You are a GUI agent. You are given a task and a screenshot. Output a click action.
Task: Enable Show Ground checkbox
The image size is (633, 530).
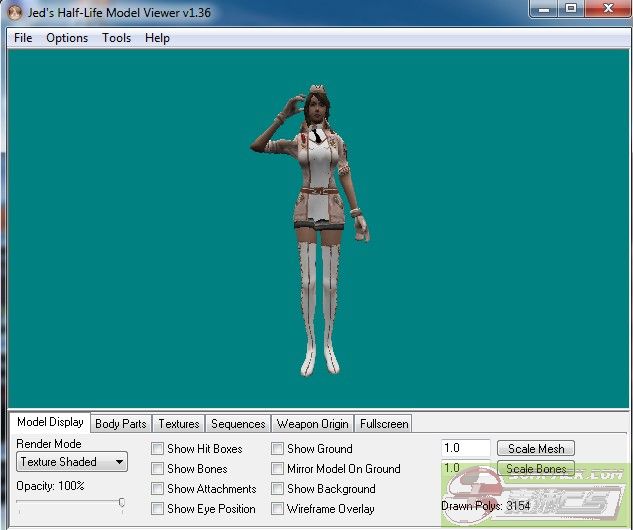point(277,448)
